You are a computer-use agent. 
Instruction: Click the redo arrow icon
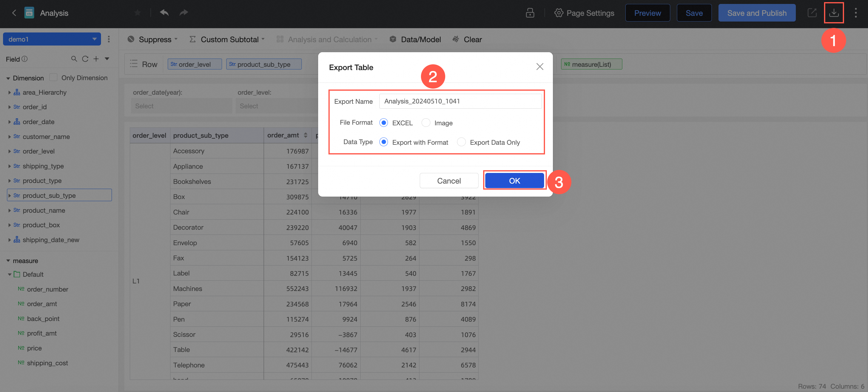pyautogui.click(x=184, y=13)
